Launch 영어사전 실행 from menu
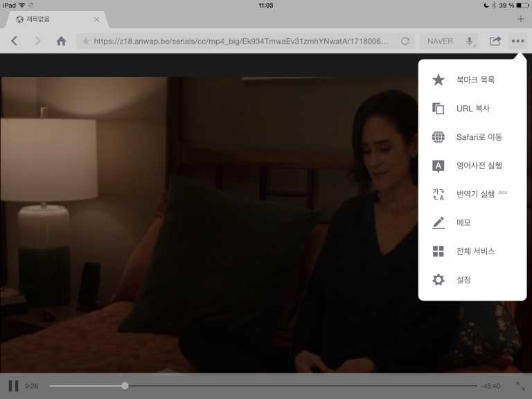532x399 pixels. [x=472, y=166]
